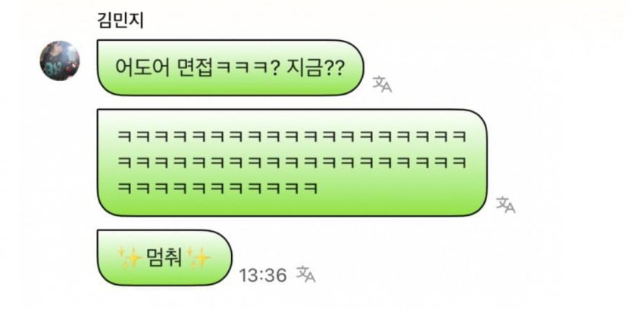Click the last ㅋ in the bottom row
This screenshot has height=309, width=644.
click(311, 189)
